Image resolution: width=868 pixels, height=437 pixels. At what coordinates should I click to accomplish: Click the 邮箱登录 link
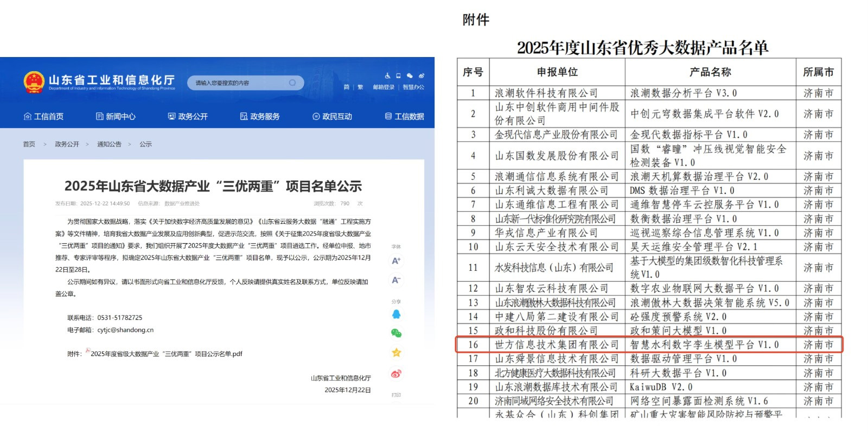[384, 87]
